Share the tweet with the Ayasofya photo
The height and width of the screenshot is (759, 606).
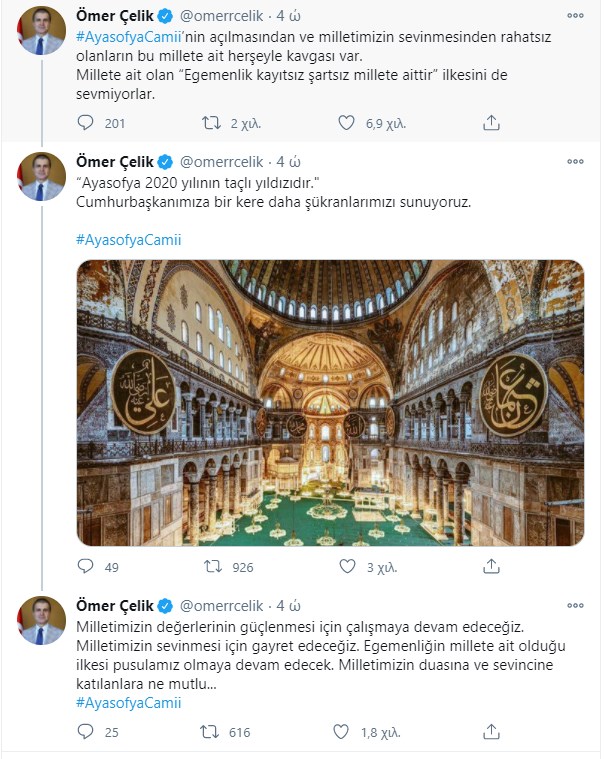click(x=491, y=567)
